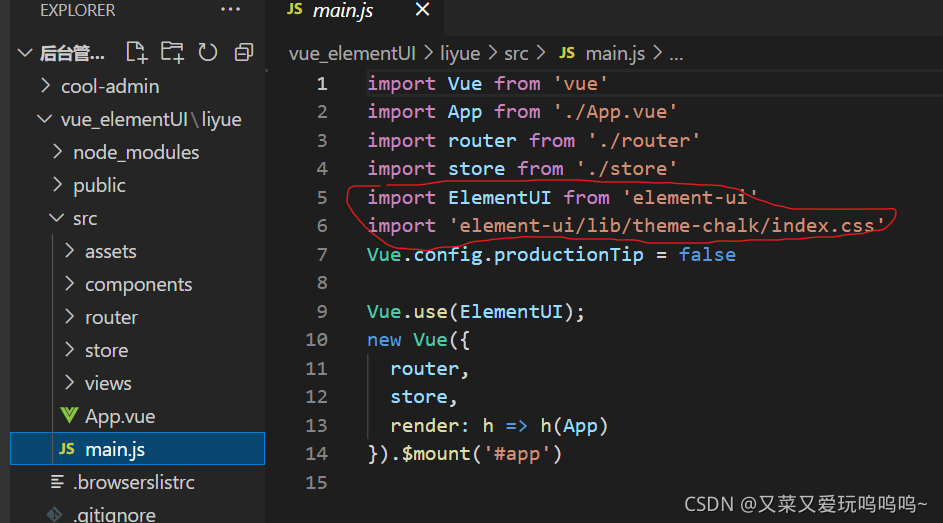The height and width of the screenshot is (523, 943).
Task: Click the liyue breadcrumb segment
Action: point(460,54)
